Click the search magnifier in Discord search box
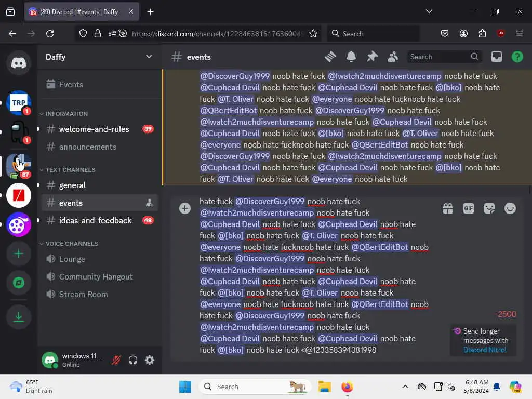Image resolution: width=532 pixels, height=399 pixels. point(474,57)
